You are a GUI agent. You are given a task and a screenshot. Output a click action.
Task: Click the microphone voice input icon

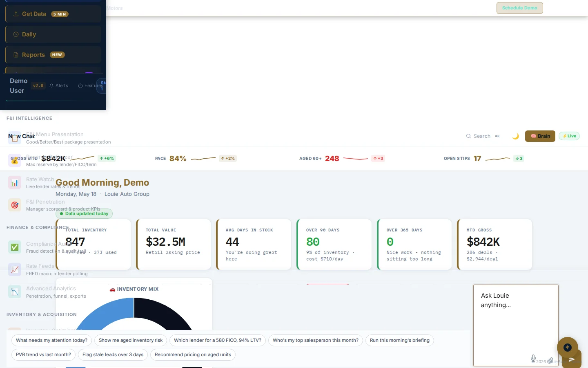533,358
